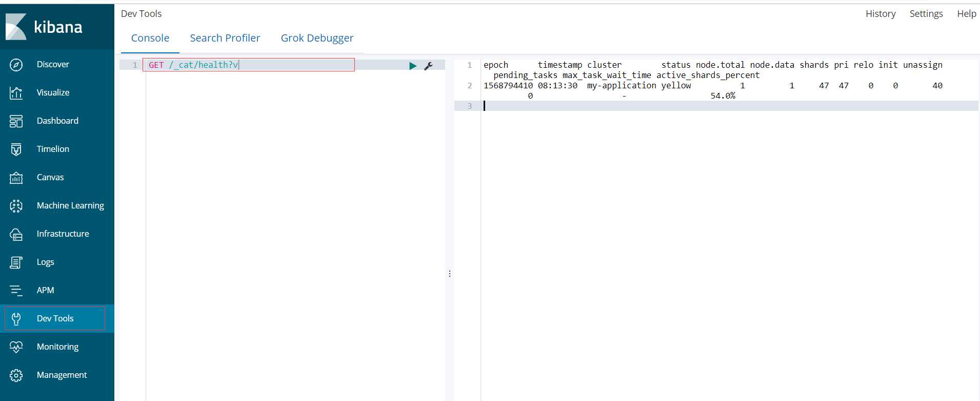This screenshot has height=401, width=980.
Task: Click 'node.total' column header
Action: pyautogui.click(x=720, y=65)
